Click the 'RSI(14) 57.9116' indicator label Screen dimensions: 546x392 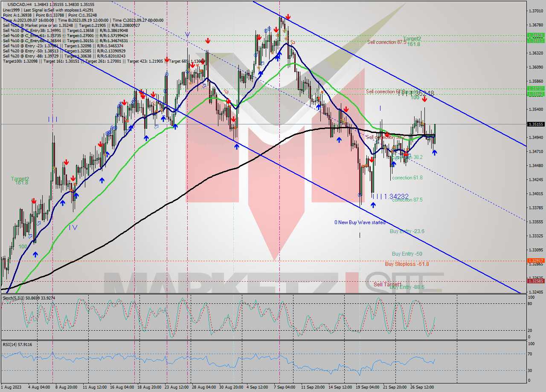17,344
